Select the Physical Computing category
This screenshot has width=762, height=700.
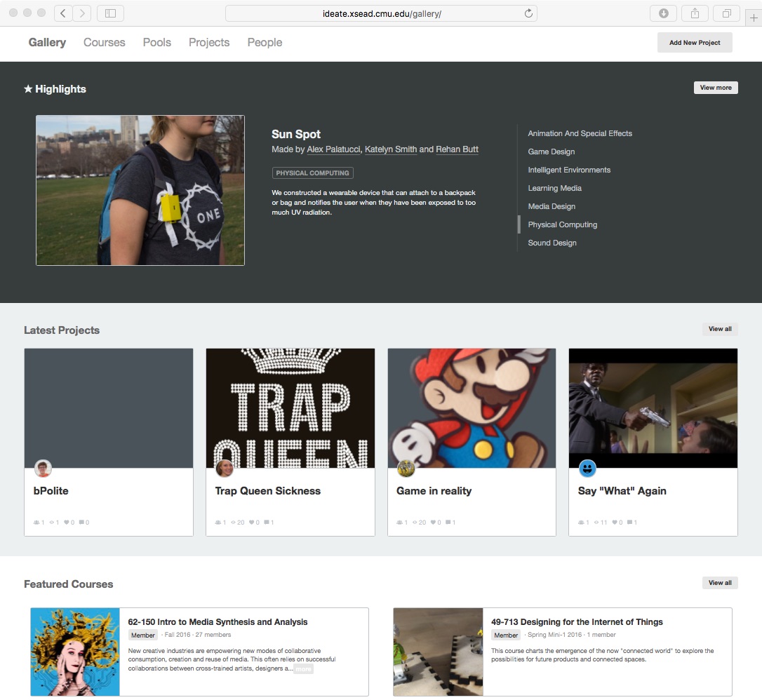562,224
